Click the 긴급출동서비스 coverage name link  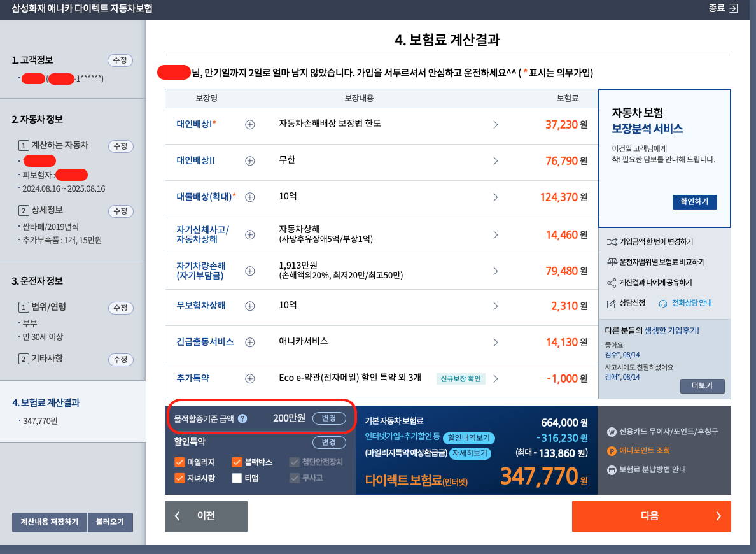[205, 342]
